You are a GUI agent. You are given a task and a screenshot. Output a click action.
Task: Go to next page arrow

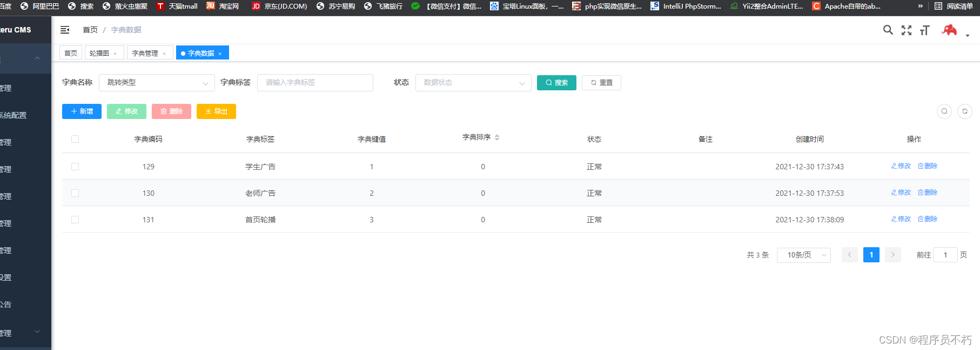(893, 255)
